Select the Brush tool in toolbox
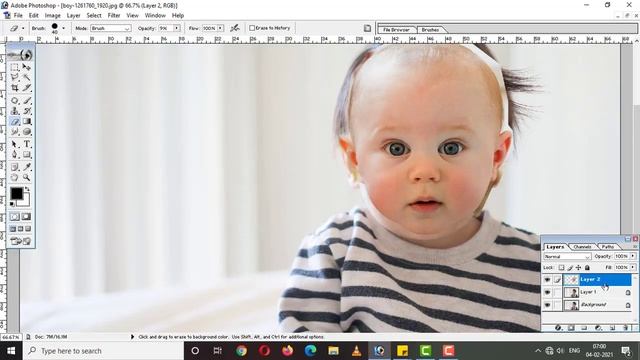The height and width of the screenshot is (360, 640). pyautogui.click(x=27, y=100)
